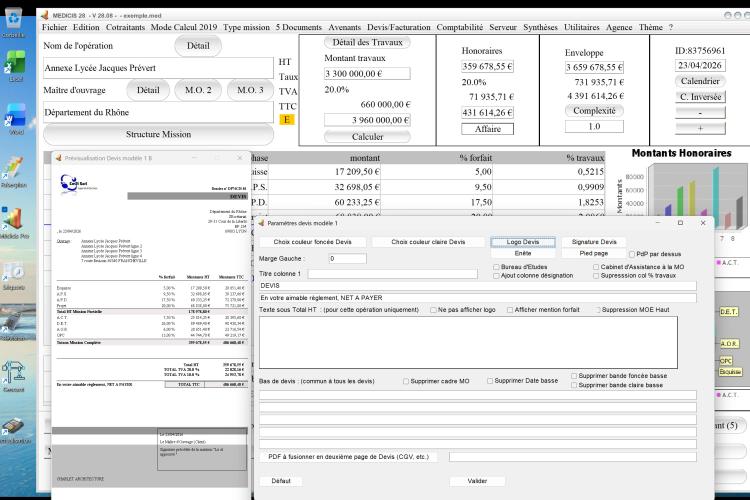Click the minus button under C. Inversée
This screenshot has width=750, height=500.
click(x=700, y=113)
